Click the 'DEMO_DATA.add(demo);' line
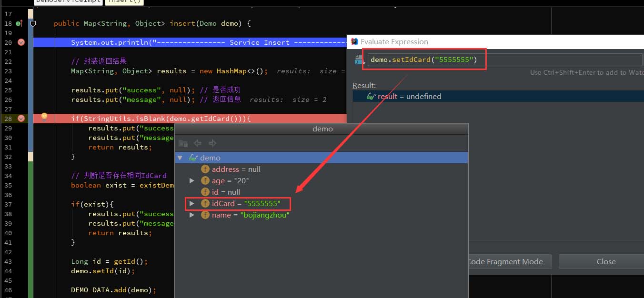This screenshot has width=644, height=298. [113, 290]
